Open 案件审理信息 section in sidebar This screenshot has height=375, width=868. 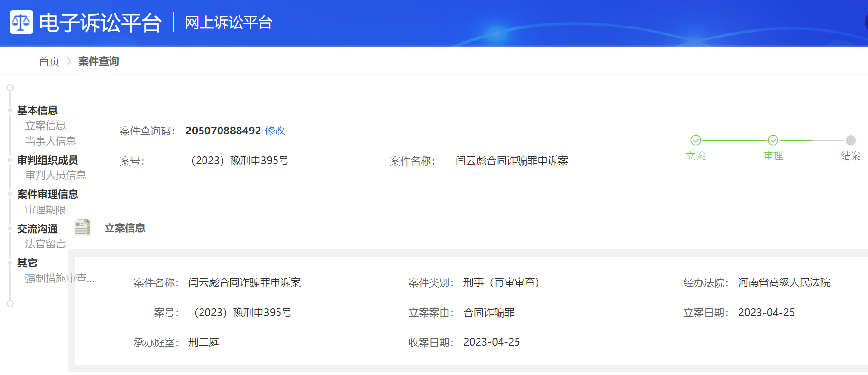[48, 194]
